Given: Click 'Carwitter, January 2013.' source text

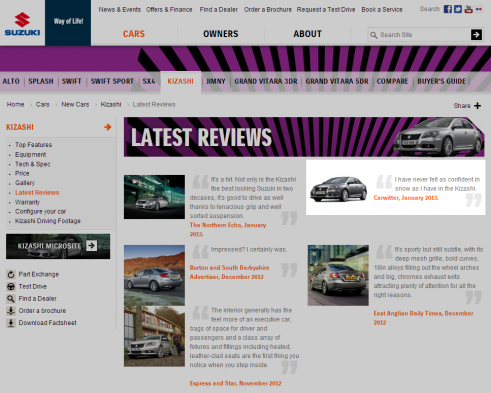Looking at the screenshot, I should coord(406,198).
